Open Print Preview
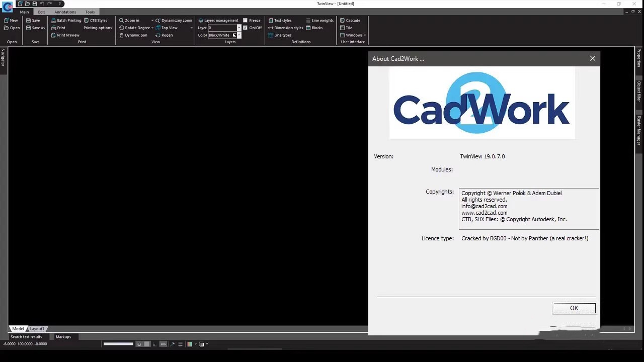 tap(65, 35)
